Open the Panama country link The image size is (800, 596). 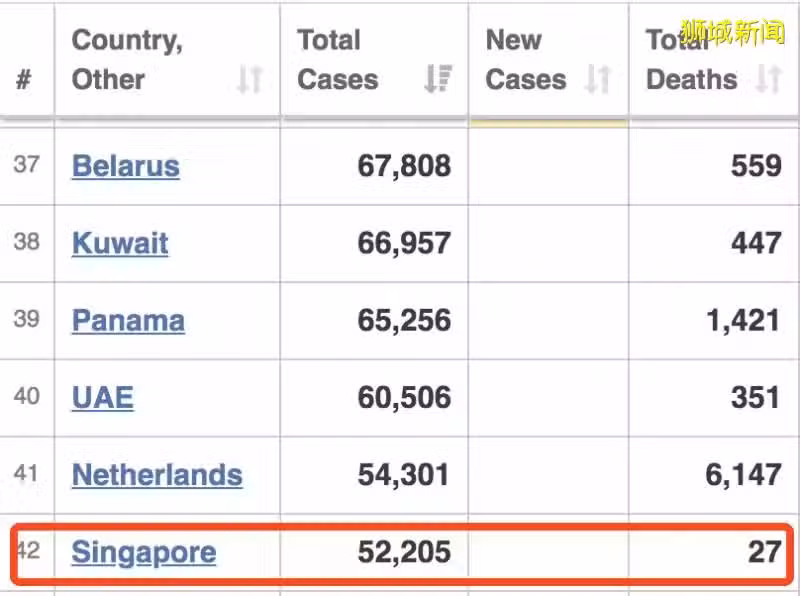128,321
